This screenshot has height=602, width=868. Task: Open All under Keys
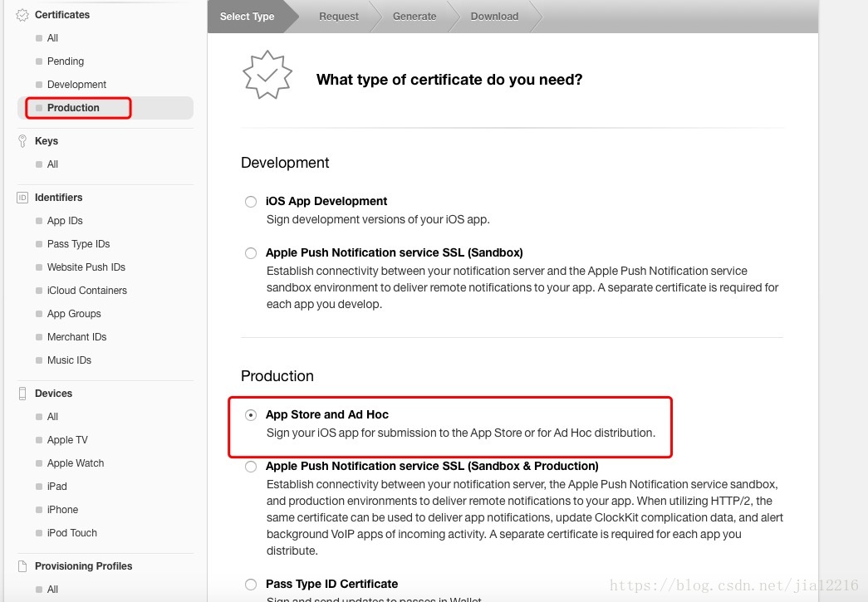[52, 164]
